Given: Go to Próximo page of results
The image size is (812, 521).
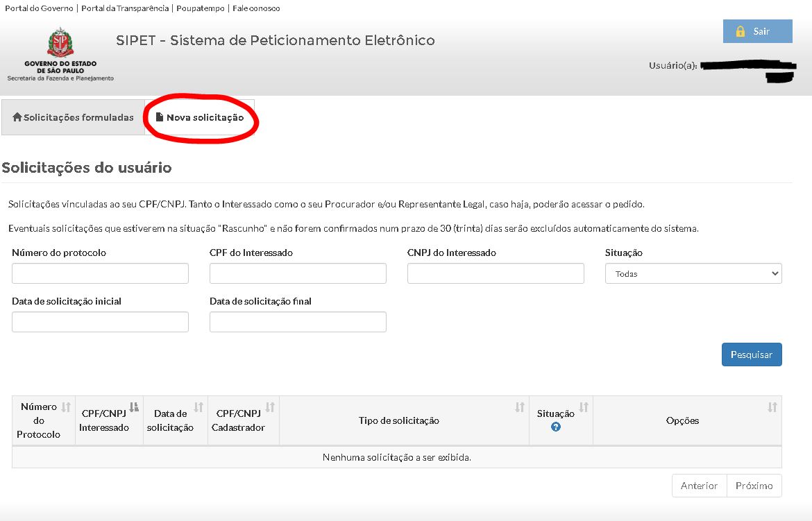Looking at the screenshot, I should 754,486.
